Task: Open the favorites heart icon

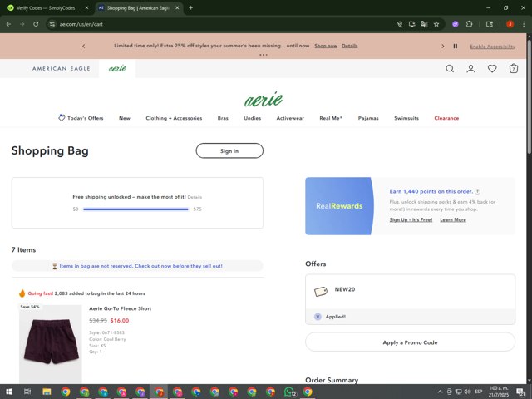Action: tap(492, 69)
